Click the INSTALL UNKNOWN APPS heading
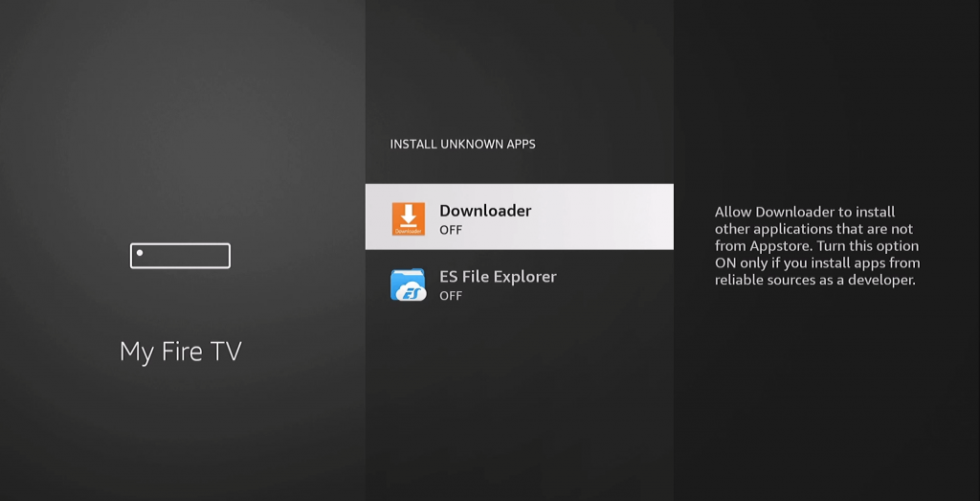Viewport: 980px width, 501px height. (x=462, y=144)
